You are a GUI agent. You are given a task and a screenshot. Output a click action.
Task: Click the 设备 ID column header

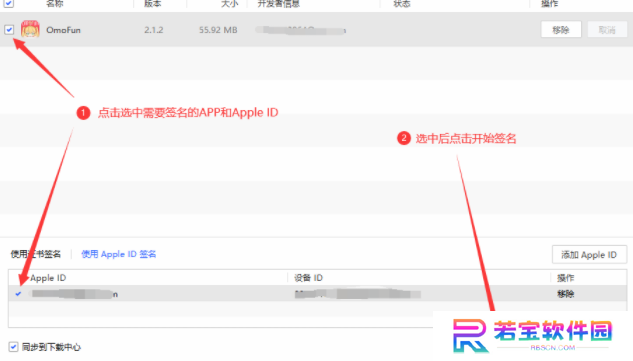point(308,278)
